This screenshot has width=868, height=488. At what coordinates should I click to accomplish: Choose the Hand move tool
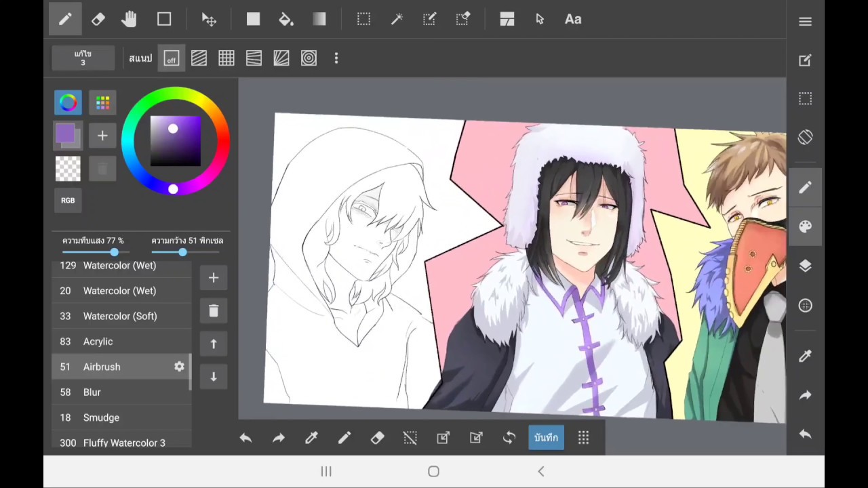click(129, 19)
